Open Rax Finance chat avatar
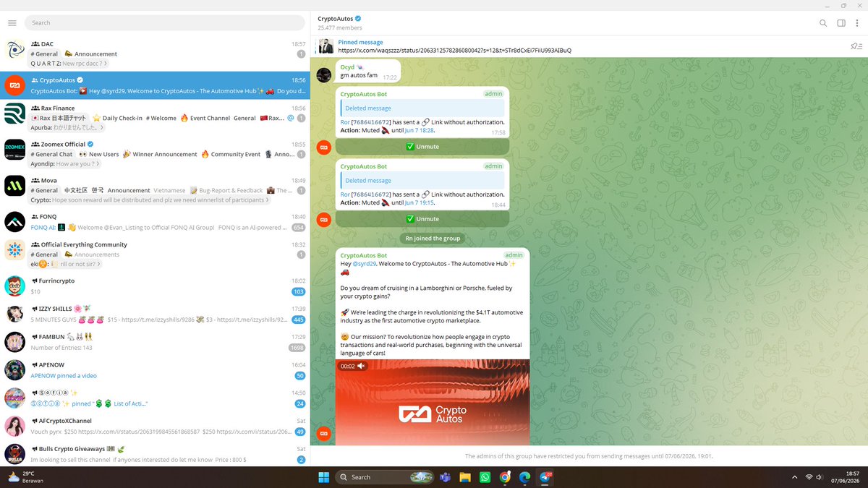Image resolution: width=868 pixels, height=488 pixels. 15,114
